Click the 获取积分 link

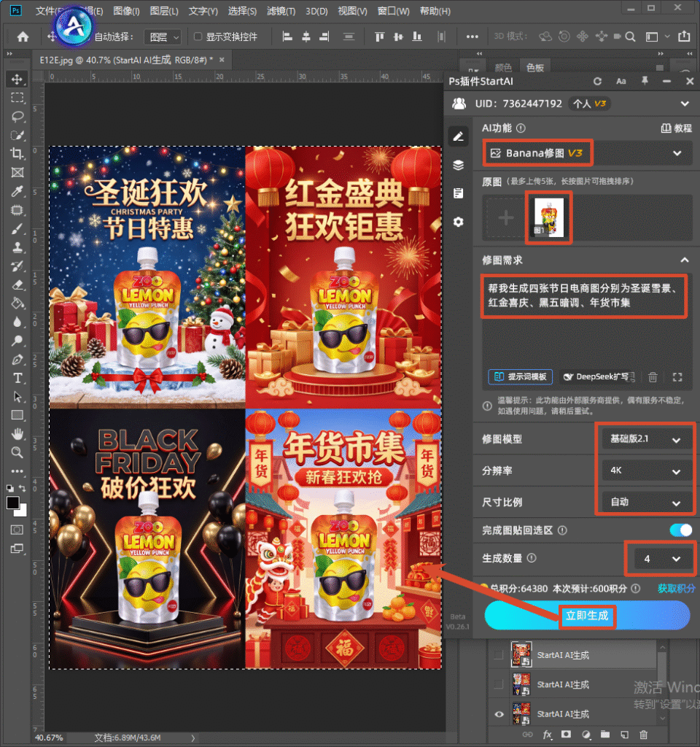click(x=676, y=589)
